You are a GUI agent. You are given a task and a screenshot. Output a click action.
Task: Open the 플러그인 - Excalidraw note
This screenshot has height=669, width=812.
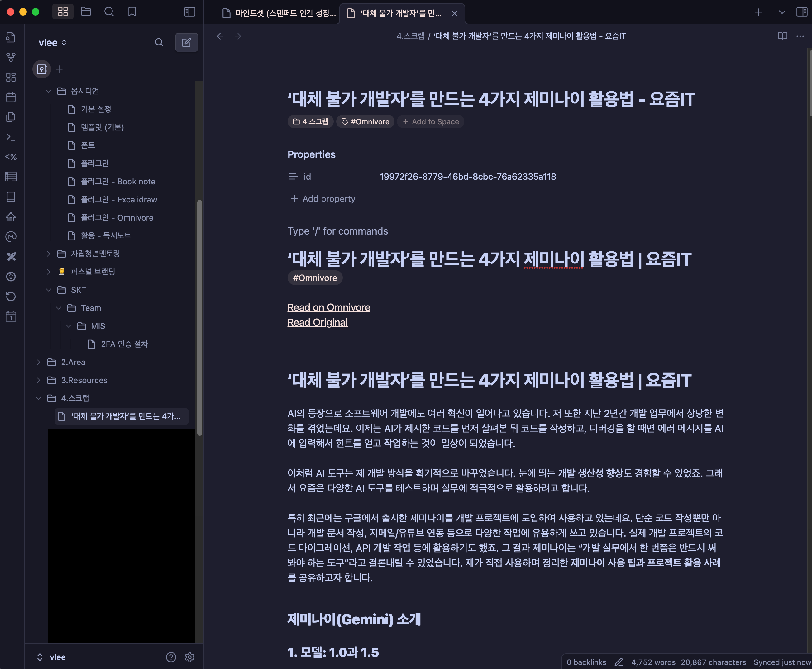pyautogui.click(x=119, y=200)
